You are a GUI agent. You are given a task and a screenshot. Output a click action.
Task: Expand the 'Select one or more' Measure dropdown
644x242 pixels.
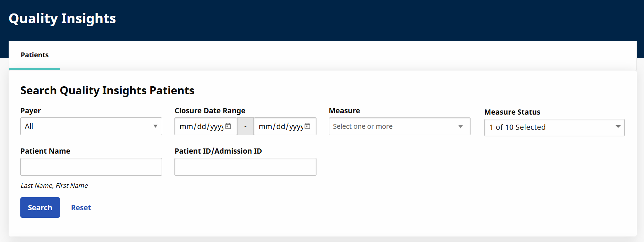(393, 127)
